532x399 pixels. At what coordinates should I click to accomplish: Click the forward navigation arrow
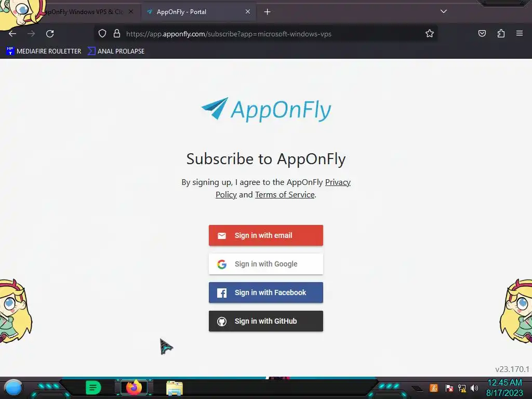click(x=31, y=34)
